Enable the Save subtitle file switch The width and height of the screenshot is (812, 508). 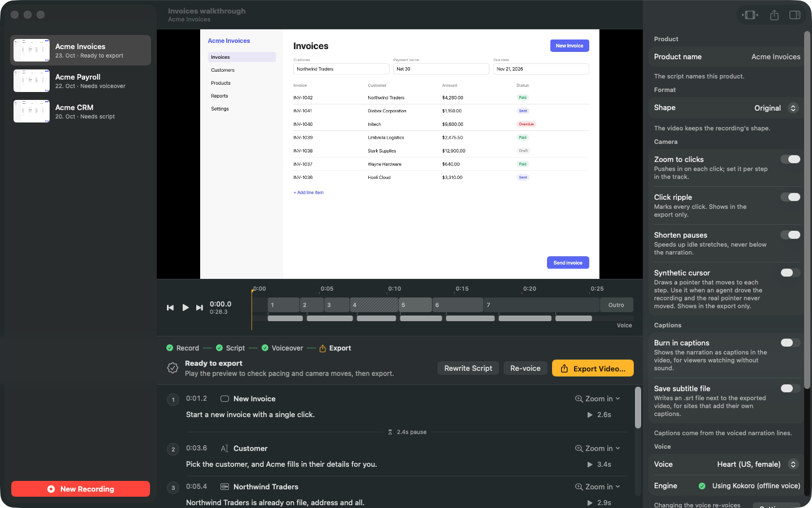(x=791, y=388)
